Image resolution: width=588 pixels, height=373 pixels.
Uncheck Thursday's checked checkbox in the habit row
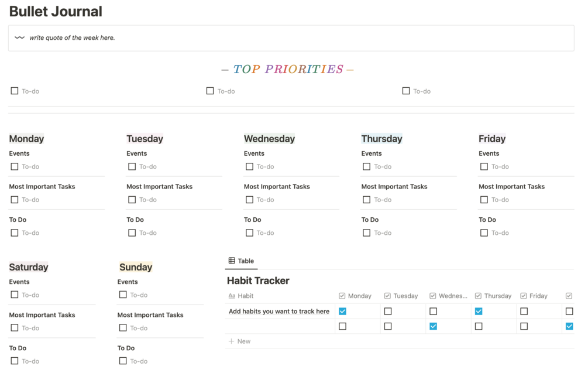click(x=478, y=311)
